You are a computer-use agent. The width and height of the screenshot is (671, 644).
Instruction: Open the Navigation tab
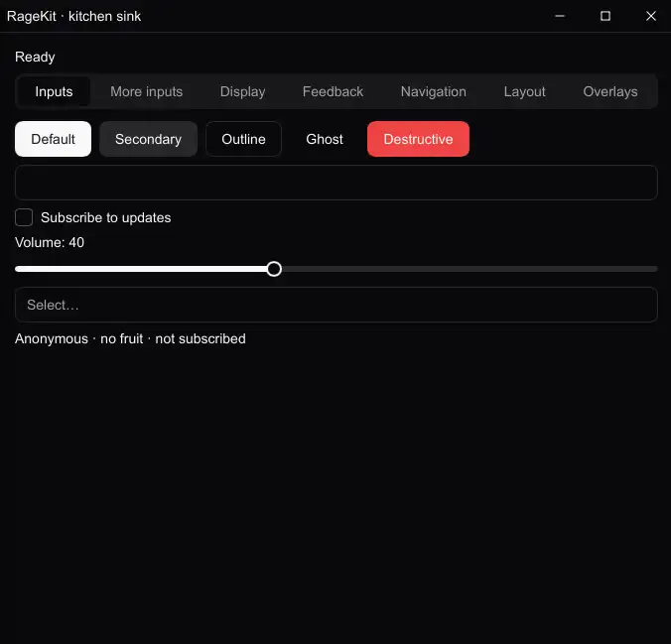click(x=433, y=91)
